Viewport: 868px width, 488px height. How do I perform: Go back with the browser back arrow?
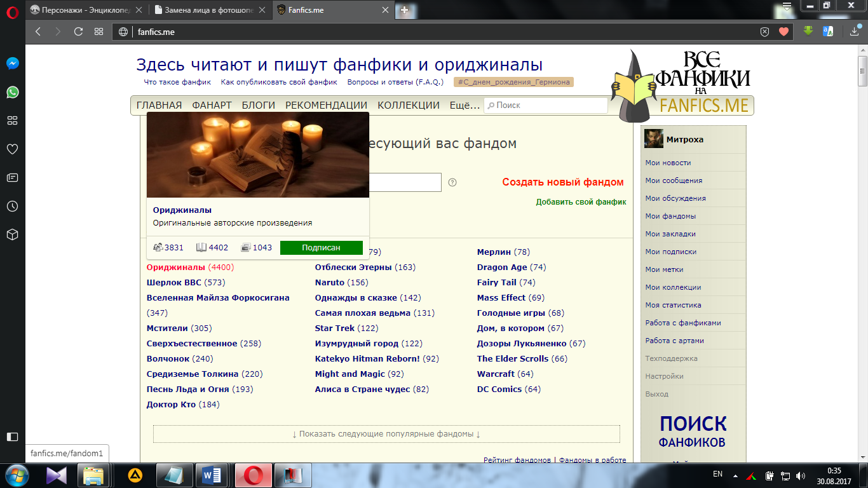[37, 31]
